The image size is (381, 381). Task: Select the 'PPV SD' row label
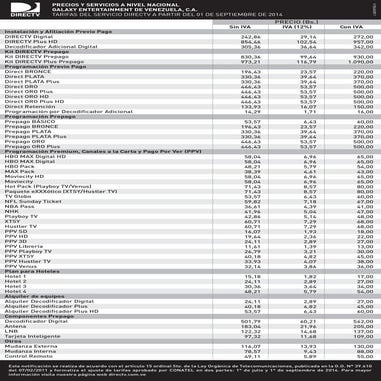click(x=16, y=232)
